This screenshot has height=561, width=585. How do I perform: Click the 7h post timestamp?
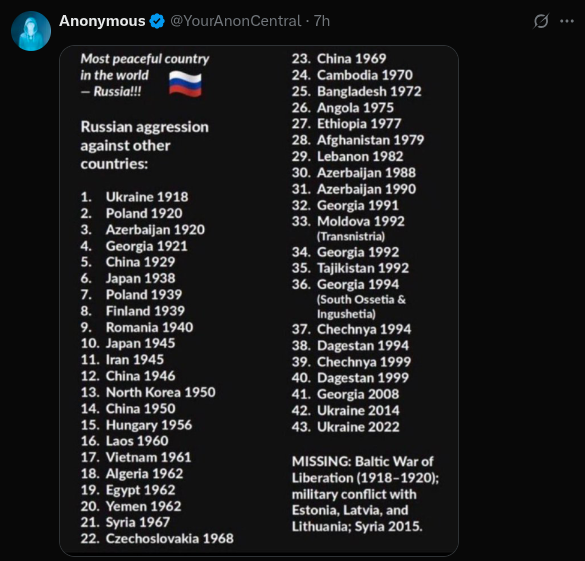322,21
